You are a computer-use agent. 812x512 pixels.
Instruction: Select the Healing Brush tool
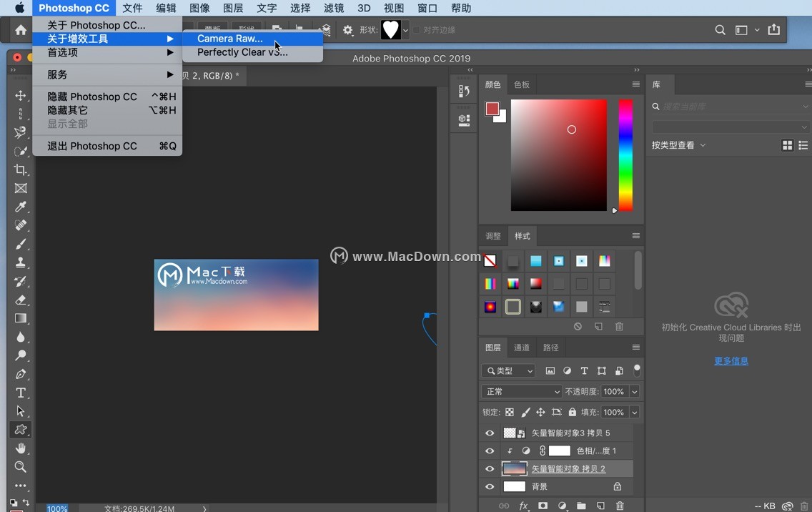(20, 225)
